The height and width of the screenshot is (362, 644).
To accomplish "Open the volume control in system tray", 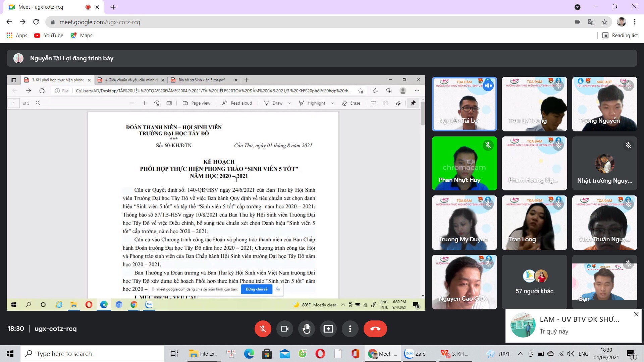I will [x=571, y=354].
